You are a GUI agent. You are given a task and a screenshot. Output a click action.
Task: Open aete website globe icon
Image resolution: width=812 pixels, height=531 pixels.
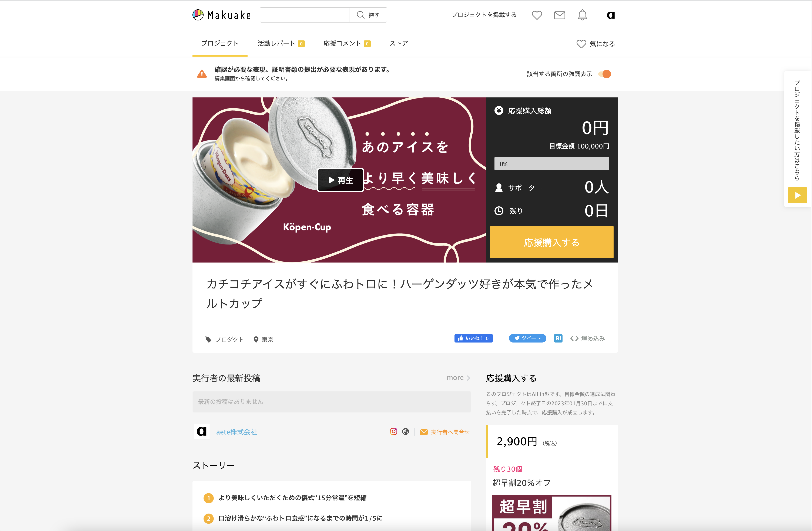coord(406,432)
